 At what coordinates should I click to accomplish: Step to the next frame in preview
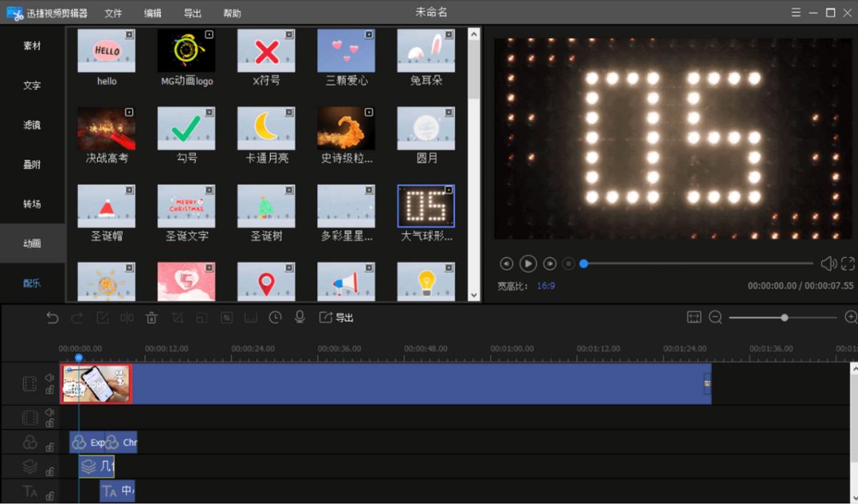[x=550, y=264]
